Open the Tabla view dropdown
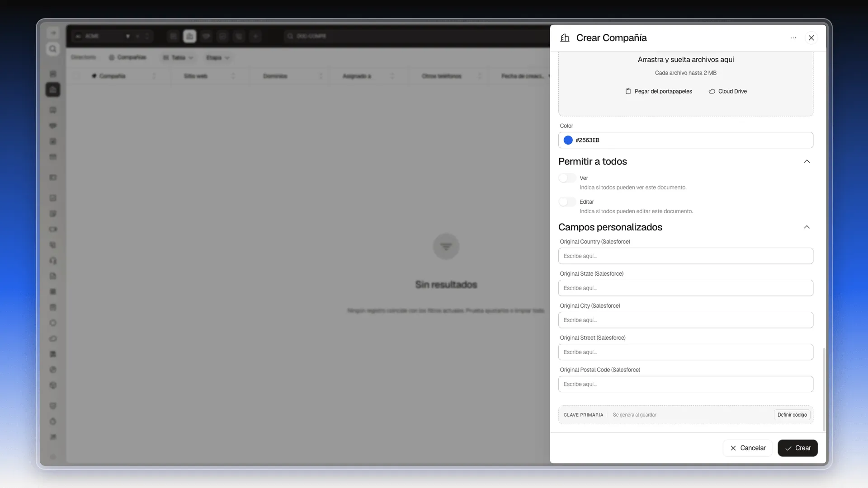The image size is (868, 488). click(178, 58)
